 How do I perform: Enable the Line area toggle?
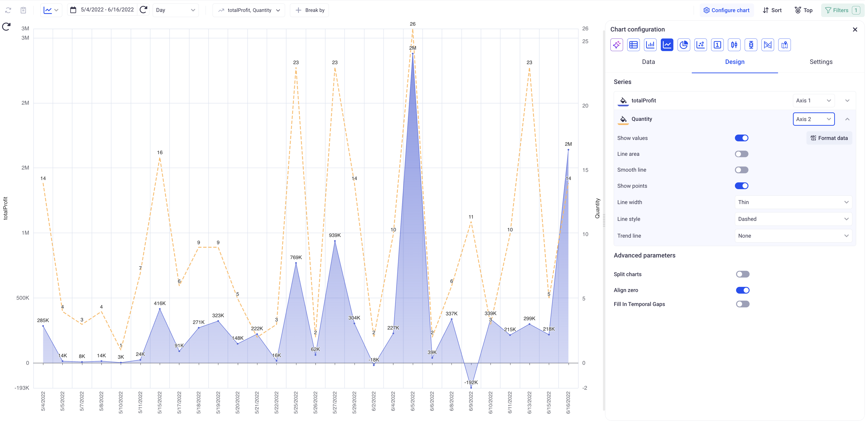[741, 154]
